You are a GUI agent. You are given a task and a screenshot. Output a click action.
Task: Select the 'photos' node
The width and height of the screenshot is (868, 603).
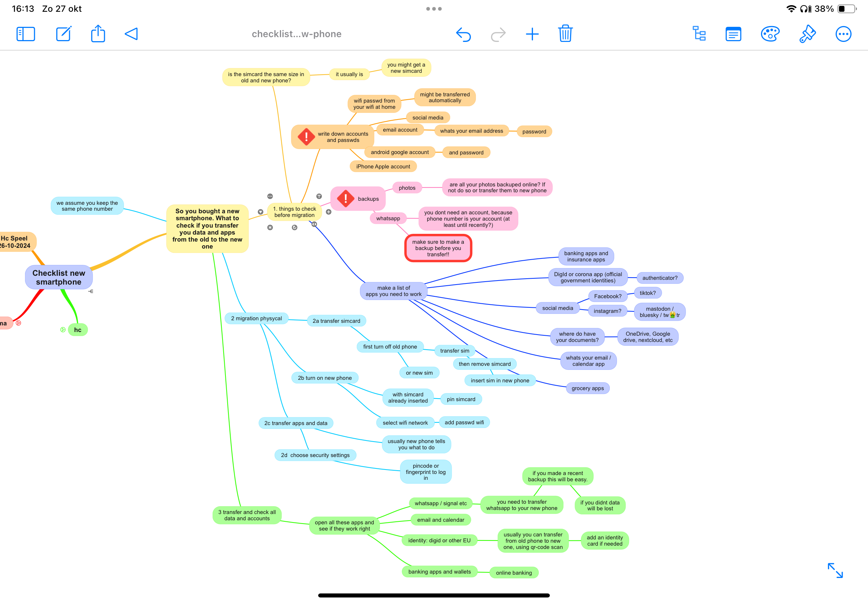point(407,188)
